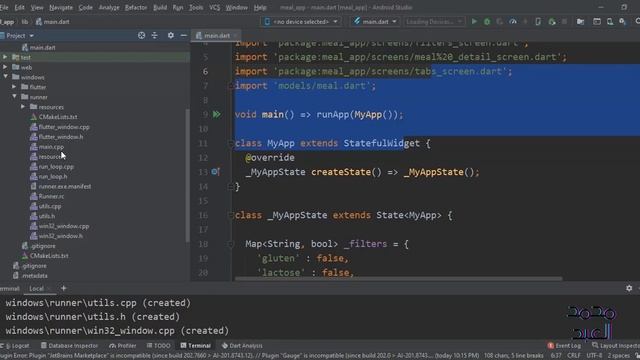The height and width of the screenshot is (360, 640).
Task: Run the app with the green play icon
Action: 474,21
